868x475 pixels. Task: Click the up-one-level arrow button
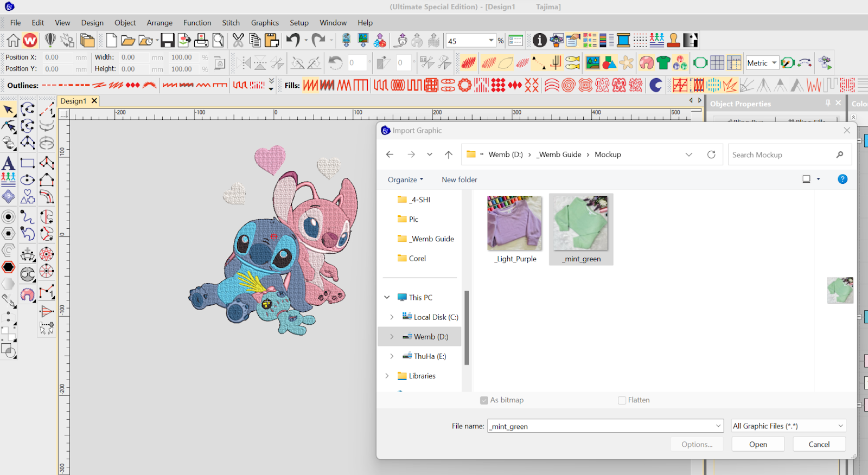point(449,155)
